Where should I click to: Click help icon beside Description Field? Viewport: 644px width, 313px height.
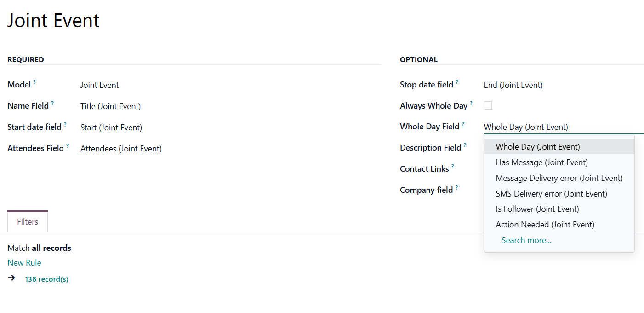(x=465, y=145)
